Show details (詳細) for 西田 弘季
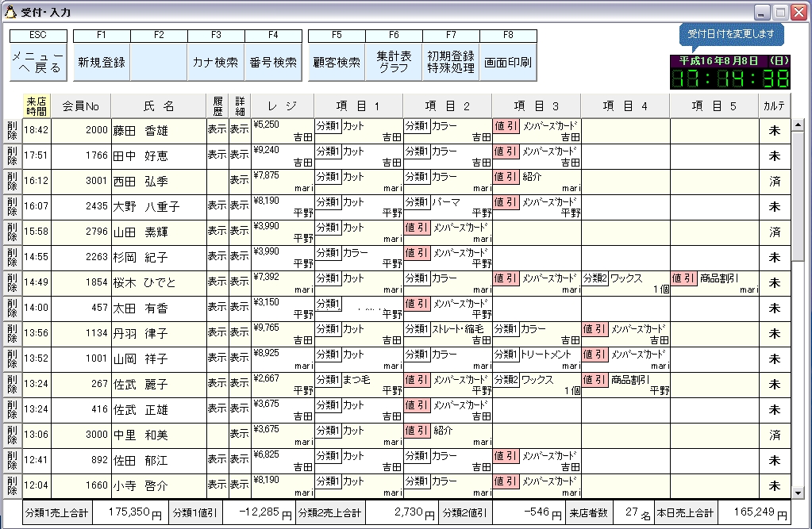The height and width of the screenshot is (529, 812). click(239, 182)
